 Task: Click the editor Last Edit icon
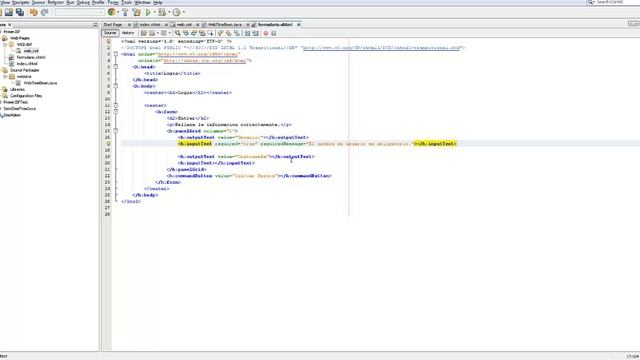click(144, 33)
